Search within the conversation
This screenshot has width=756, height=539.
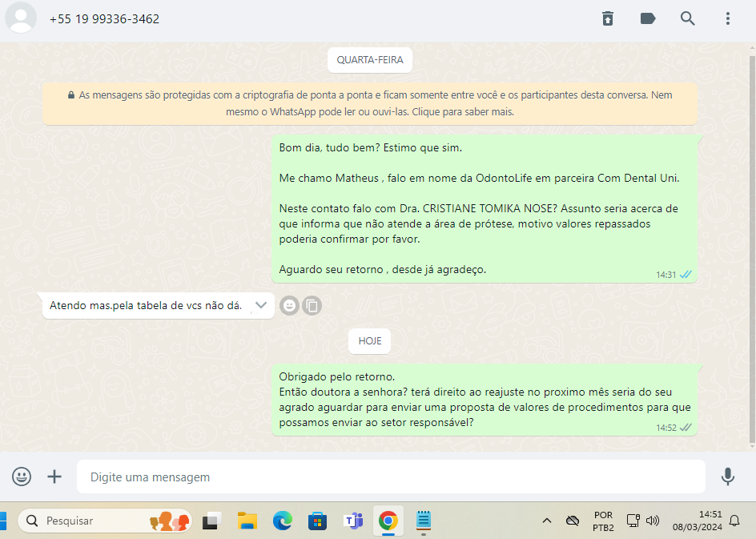(x=688, y=18)
